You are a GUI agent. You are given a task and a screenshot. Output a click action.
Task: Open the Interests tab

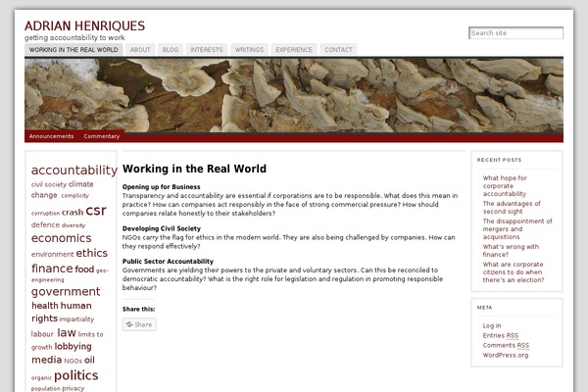206,50
